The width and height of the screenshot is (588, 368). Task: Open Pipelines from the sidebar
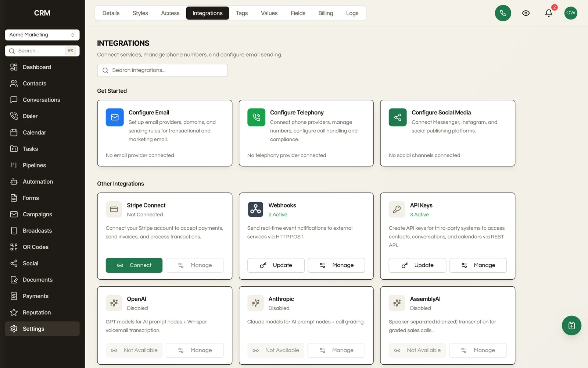[42, 165]
